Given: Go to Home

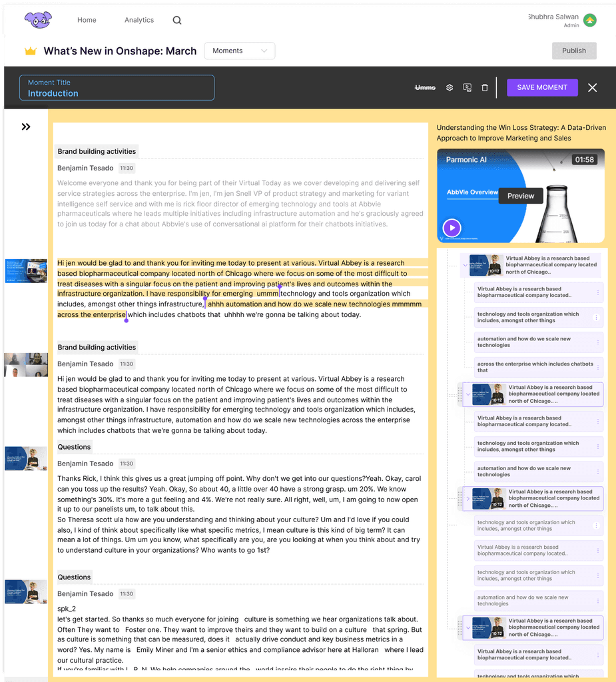Looking at the screenshot, I should coord(87,20).
